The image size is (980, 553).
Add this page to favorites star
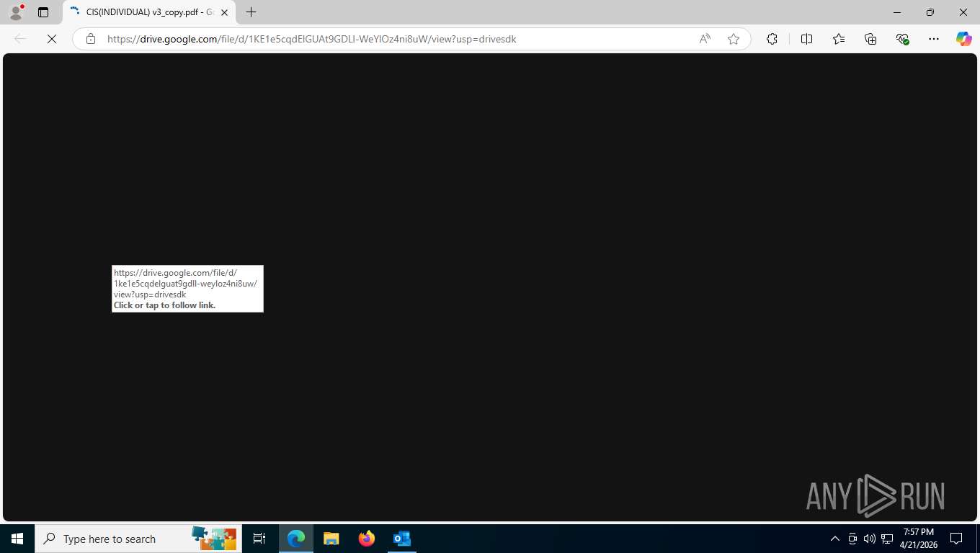pyautogui.click(x=734, y=39)
